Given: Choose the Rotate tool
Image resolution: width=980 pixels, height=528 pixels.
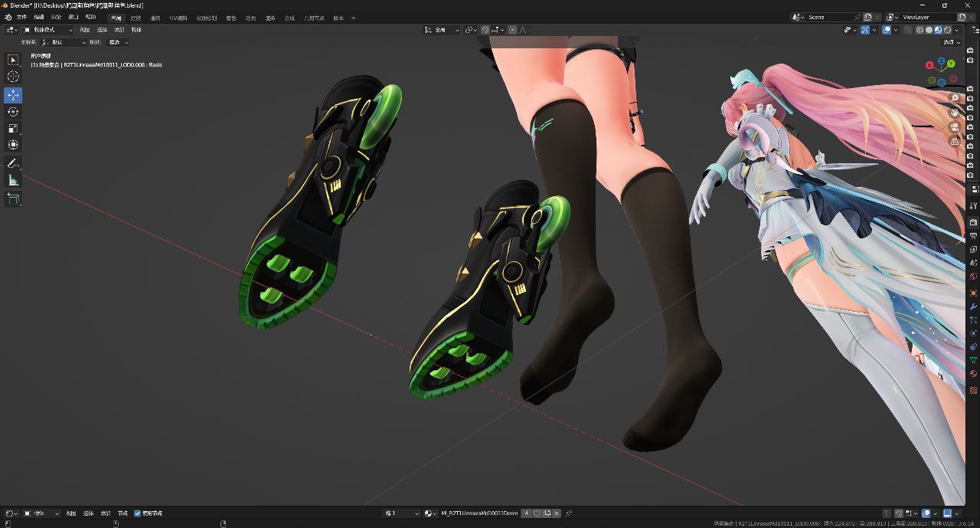Looking at the screenshot, I should coord(13,112).
